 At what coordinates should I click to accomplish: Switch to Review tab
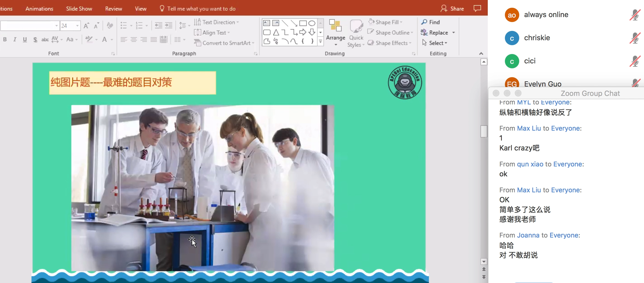point(113,9)
